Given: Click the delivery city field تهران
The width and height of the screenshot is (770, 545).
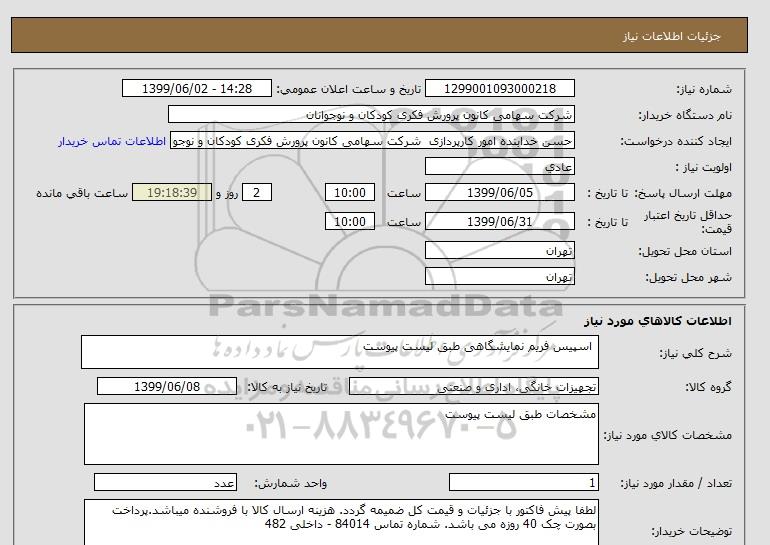Looking at the screenshot, I should pyautogui.click(x=499, y=276).
